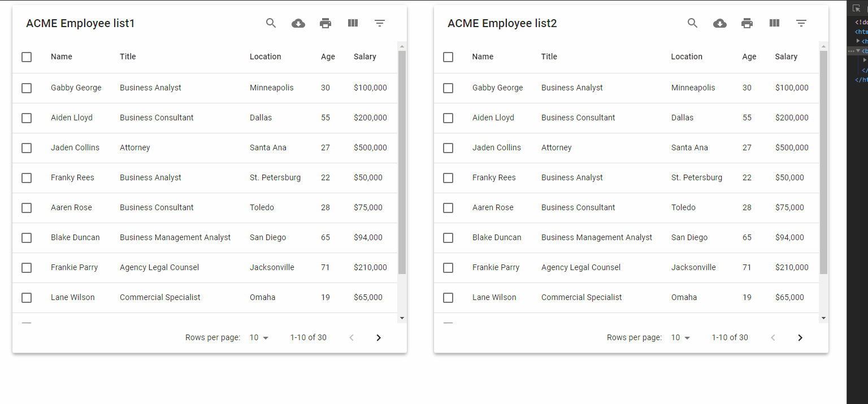This screenshot has width=868, height=404.
Task: Open the filter panel for ACME Employee list1
Action: 380,23
